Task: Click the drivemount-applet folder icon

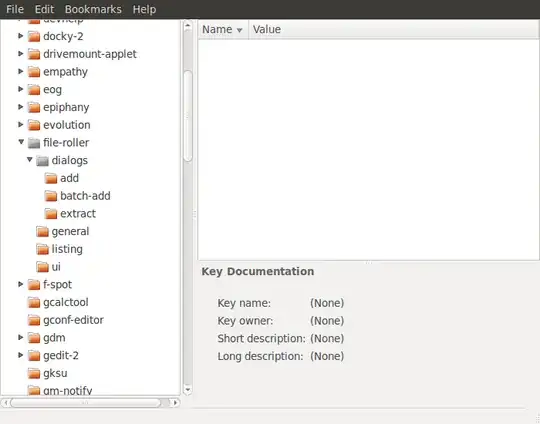Action: (x=34, y=54)
